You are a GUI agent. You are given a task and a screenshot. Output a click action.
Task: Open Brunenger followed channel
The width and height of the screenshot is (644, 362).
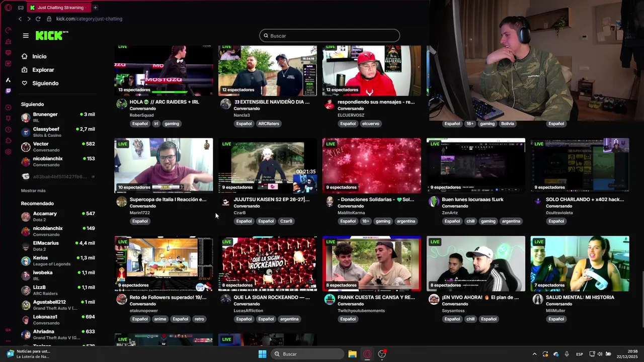point(58,117)
